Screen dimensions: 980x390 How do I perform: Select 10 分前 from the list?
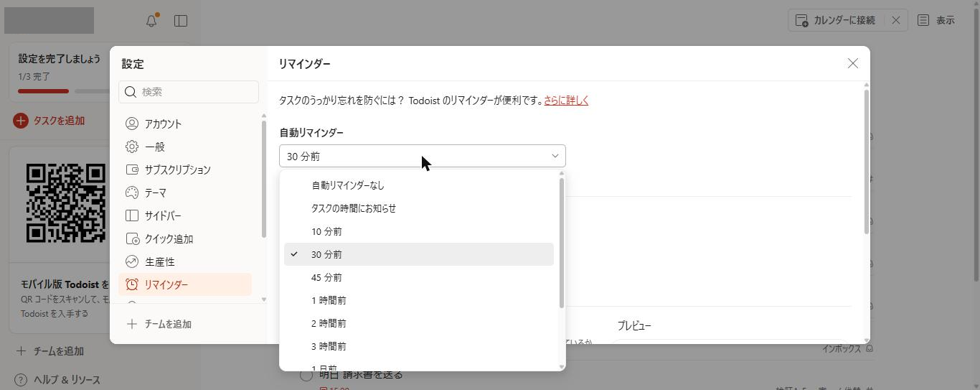tap(419, 231)
